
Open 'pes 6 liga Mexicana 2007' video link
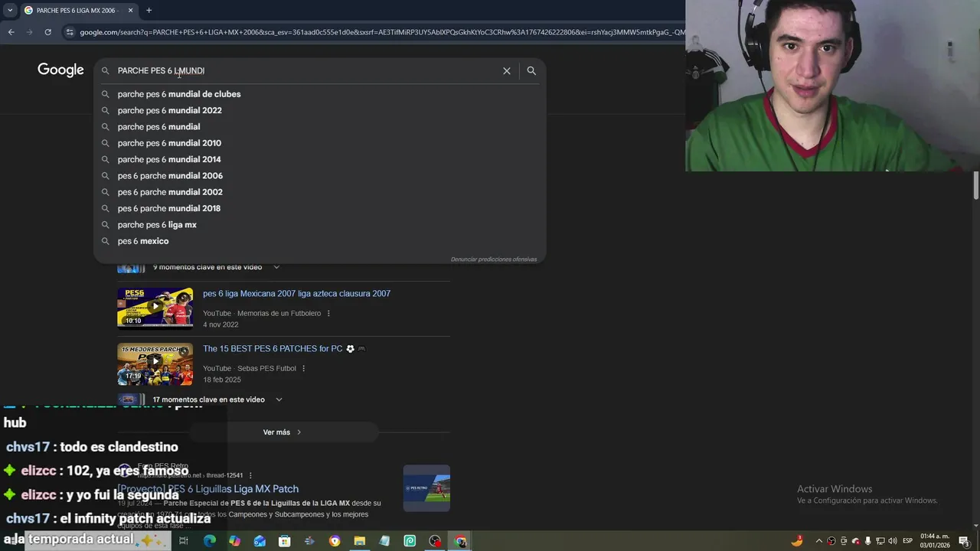[x=296, y=294]
